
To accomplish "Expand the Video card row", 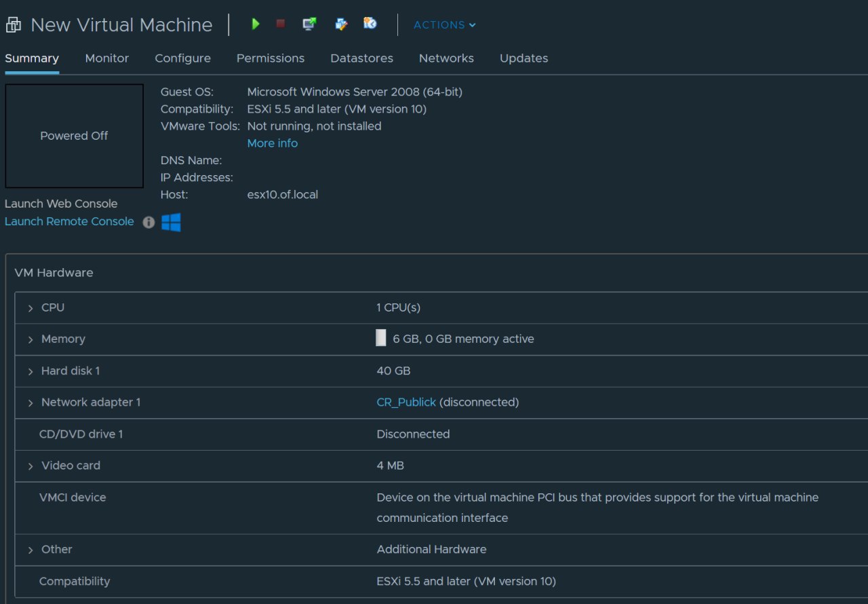I will pos(31,466).
